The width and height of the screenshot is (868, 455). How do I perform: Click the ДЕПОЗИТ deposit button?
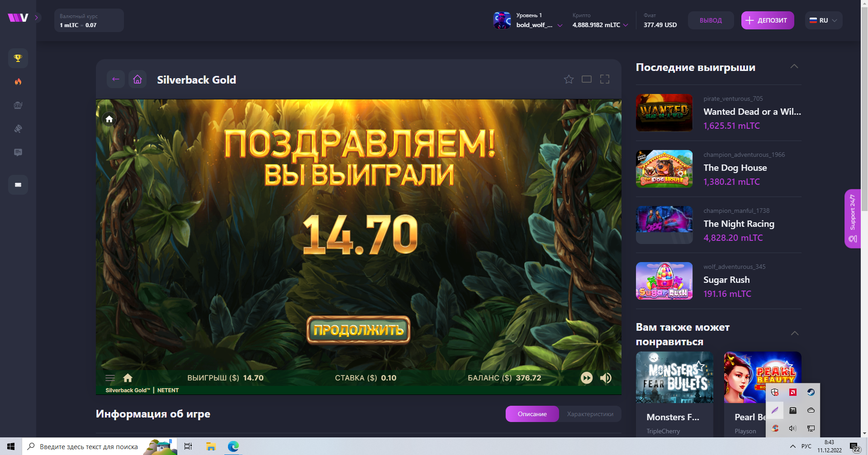[768, 20]
